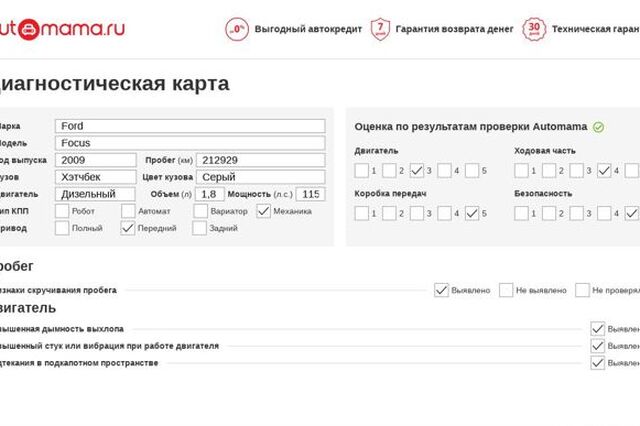Set Коробка передач rating to 4
The width and height of the screenshot is (640, 426).
[444, 213]
